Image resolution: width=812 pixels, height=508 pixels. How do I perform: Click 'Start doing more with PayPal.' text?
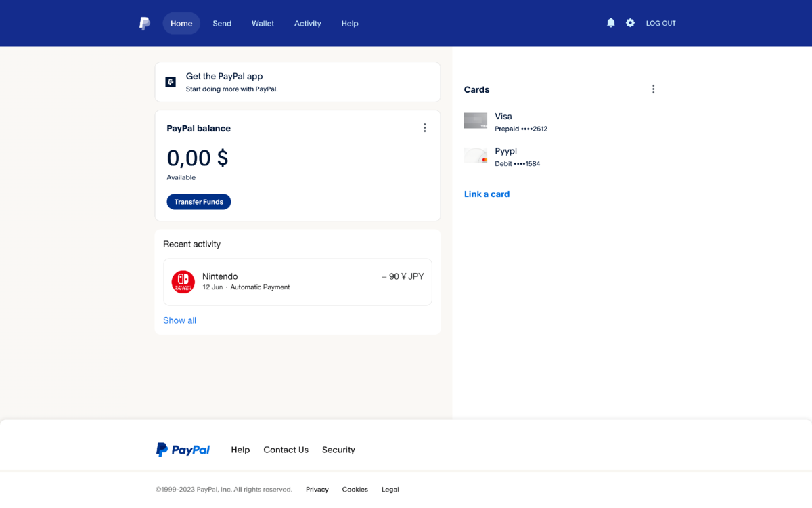(x=232, y=89)
